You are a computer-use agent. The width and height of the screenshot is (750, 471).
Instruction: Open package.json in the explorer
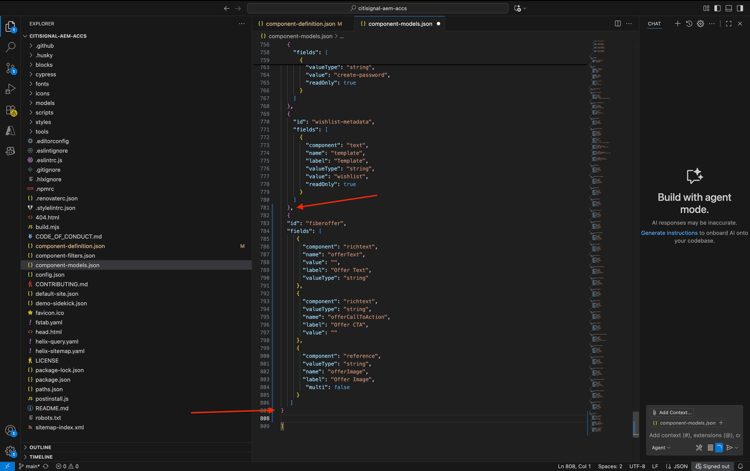pyautogui.click(x=53, y=380)
